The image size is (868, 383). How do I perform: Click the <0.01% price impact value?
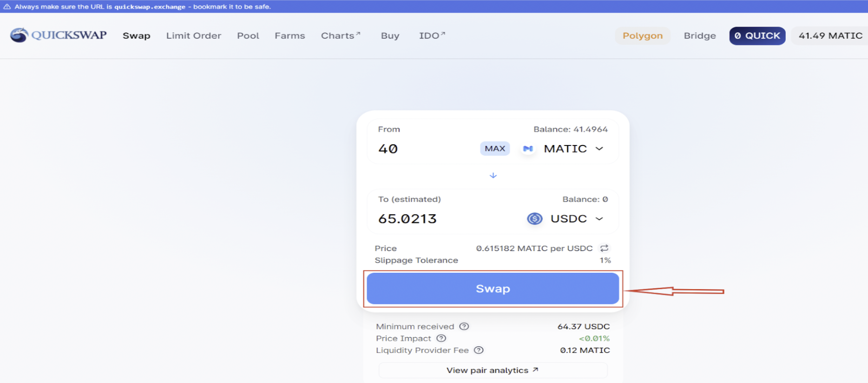(594, 338)
